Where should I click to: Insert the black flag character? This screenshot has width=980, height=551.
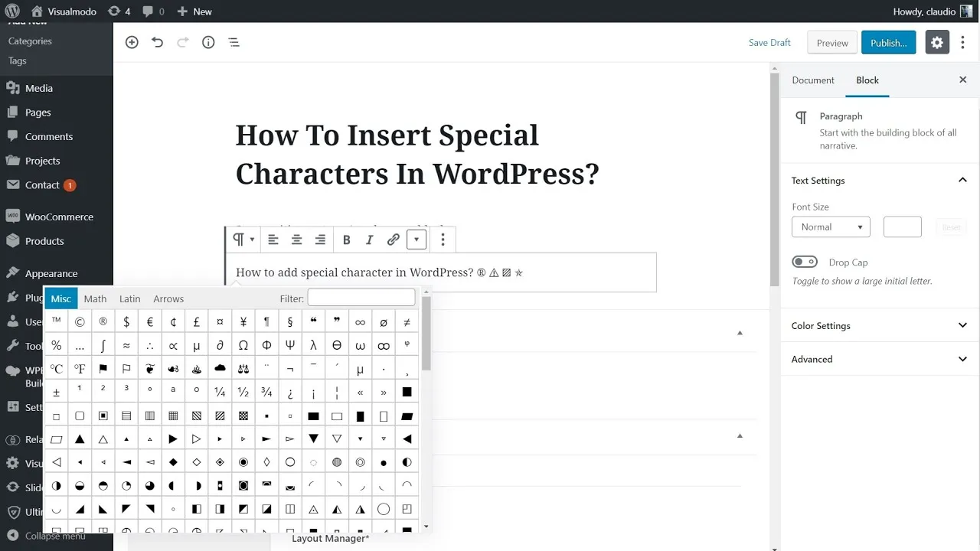pyautogui.click(x=103, y=369)
